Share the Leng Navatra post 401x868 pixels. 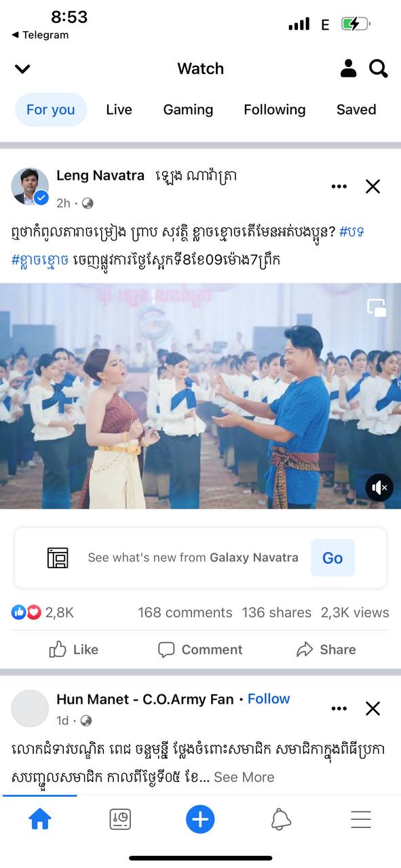click(326, 650)
